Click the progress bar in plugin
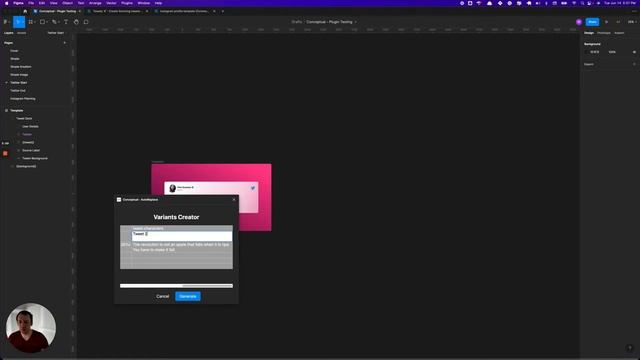Screen dimensions: 640x360 176,286
